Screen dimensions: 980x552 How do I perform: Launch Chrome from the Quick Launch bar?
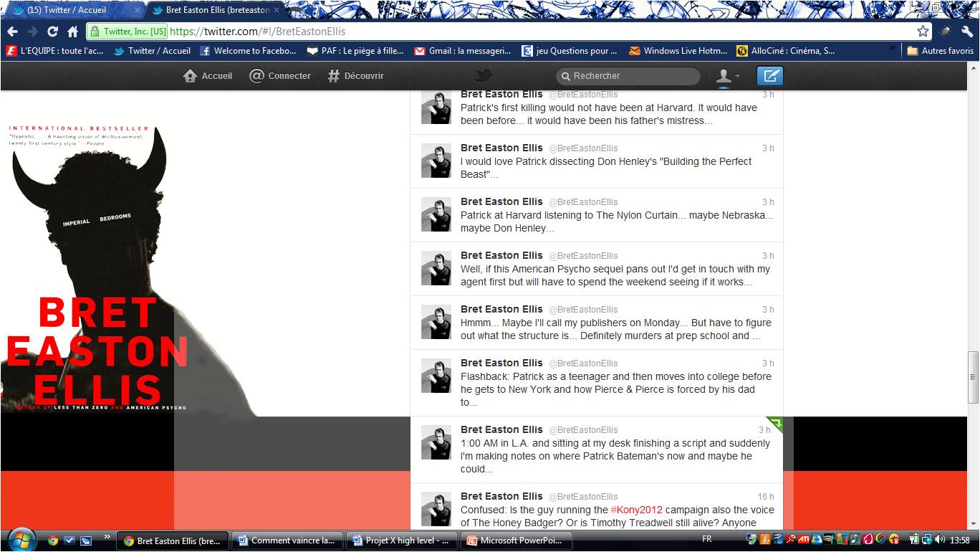tap(53, 541)
